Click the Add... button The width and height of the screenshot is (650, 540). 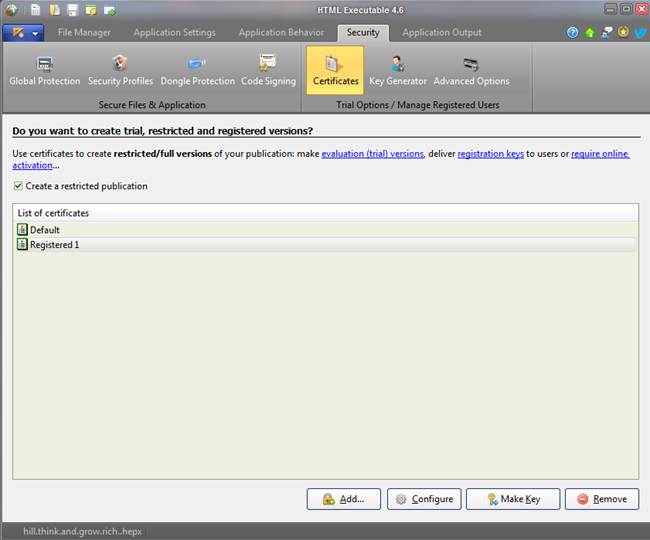344,499
